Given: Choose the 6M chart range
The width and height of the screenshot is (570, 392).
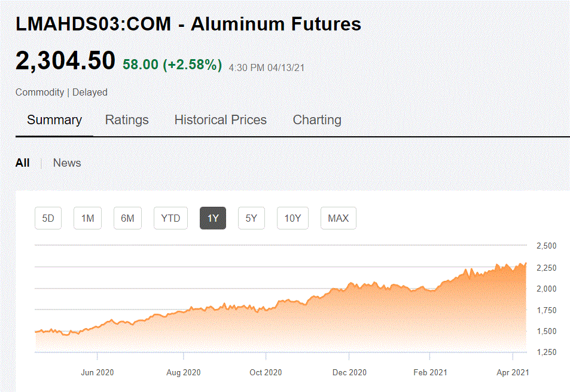Looking at the screenshot, I should point(127,218).
